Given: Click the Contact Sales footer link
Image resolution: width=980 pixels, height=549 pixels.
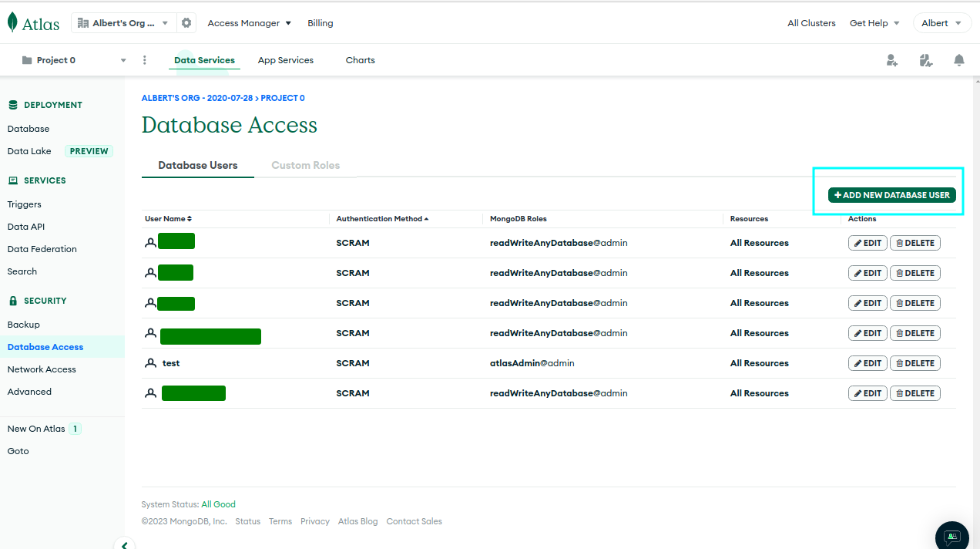Looking at the screenshot, I should coord(414,521).
